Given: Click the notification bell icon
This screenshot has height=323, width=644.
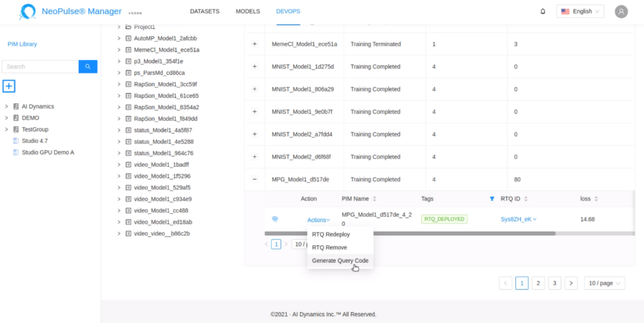Looking at the screenshot, I should click(x=543, y=11).
